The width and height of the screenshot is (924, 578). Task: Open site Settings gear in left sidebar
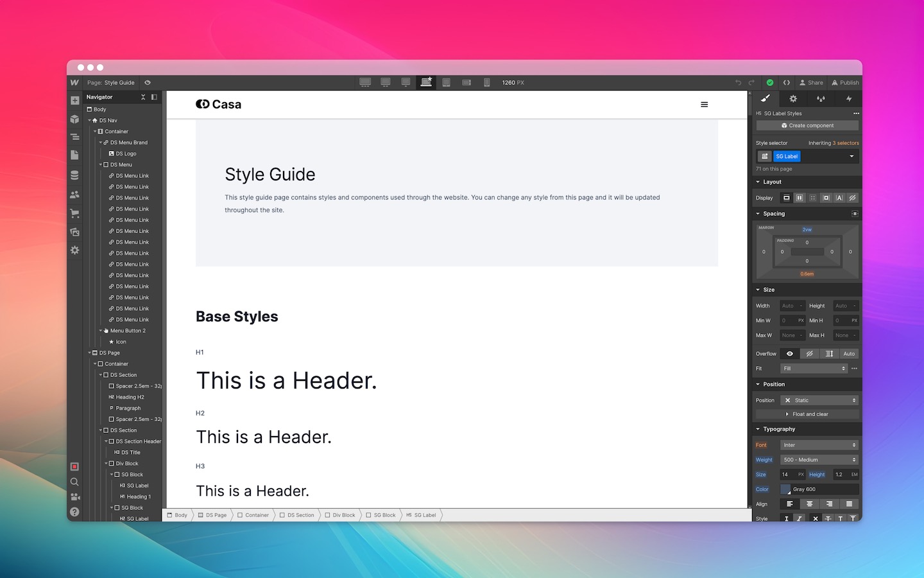point(74,250)
